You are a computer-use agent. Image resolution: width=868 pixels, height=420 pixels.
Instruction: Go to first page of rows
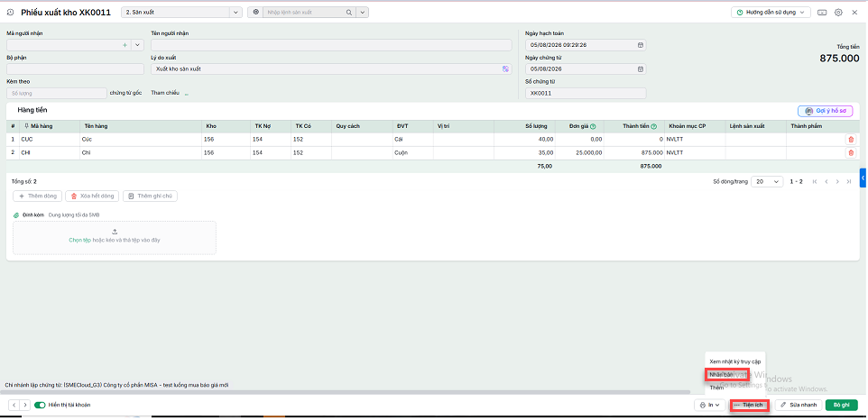coord(814,182)
